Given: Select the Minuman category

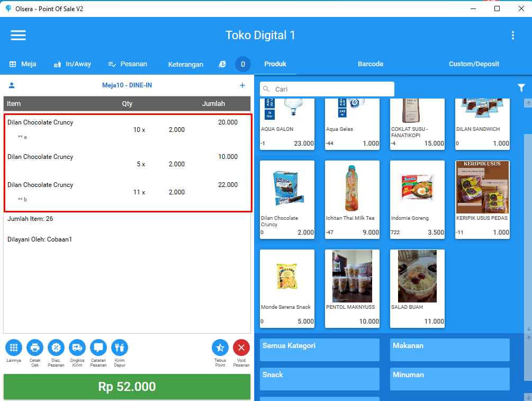Looking at the screenshot, I should tap(450, 379).
